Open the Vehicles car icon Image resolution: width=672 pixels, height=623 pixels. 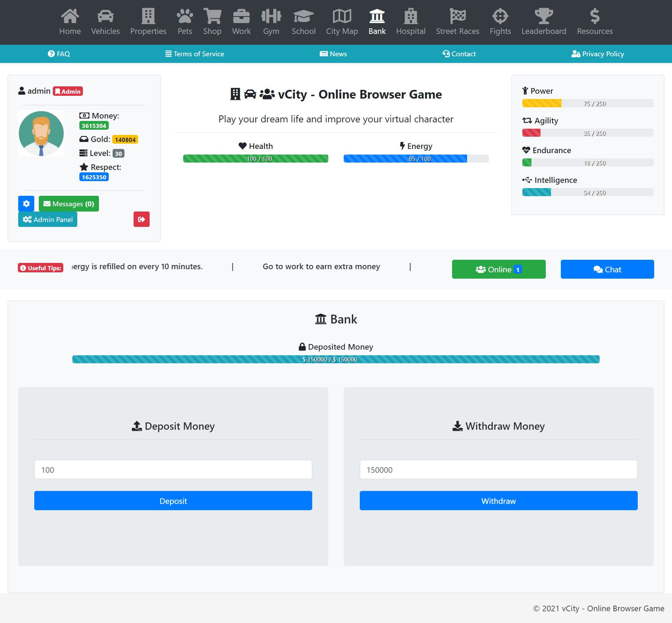tap(105, 16)
